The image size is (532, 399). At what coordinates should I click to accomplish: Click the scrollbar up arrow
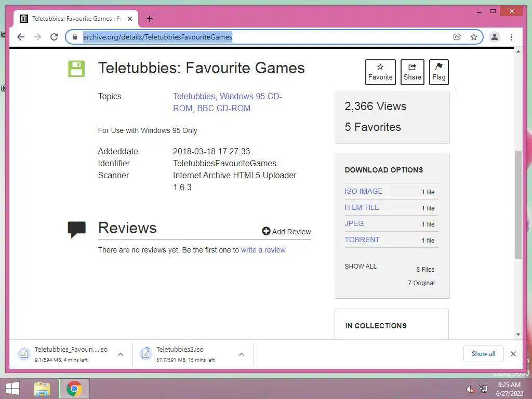pyautogui.click(x=518, y=51)
